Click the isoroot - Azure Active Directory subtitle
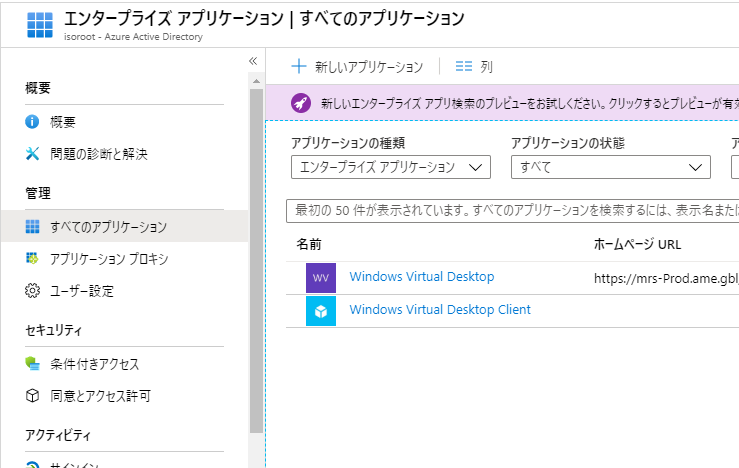Screen dimensions: 739x468 click(x=133, y=37)
